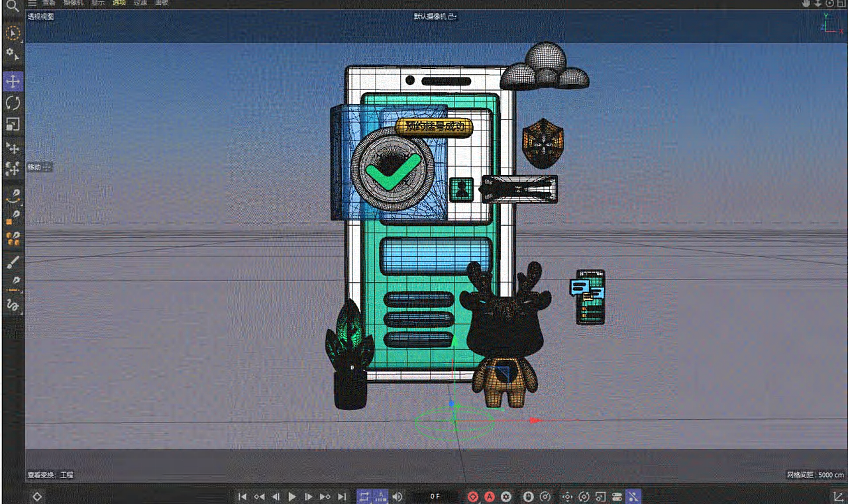
Task: Open the 过滤 filter menu
Action: [x=140, y=3]
